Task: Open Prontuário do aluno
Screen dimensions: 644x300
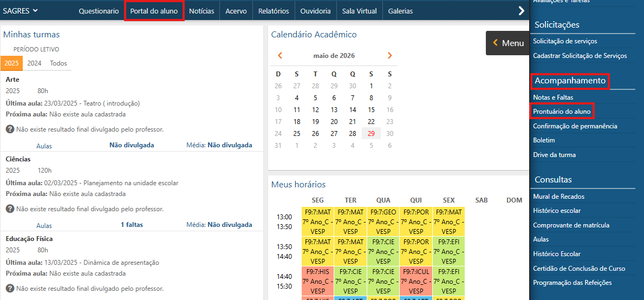Action: tap(562, 112)
